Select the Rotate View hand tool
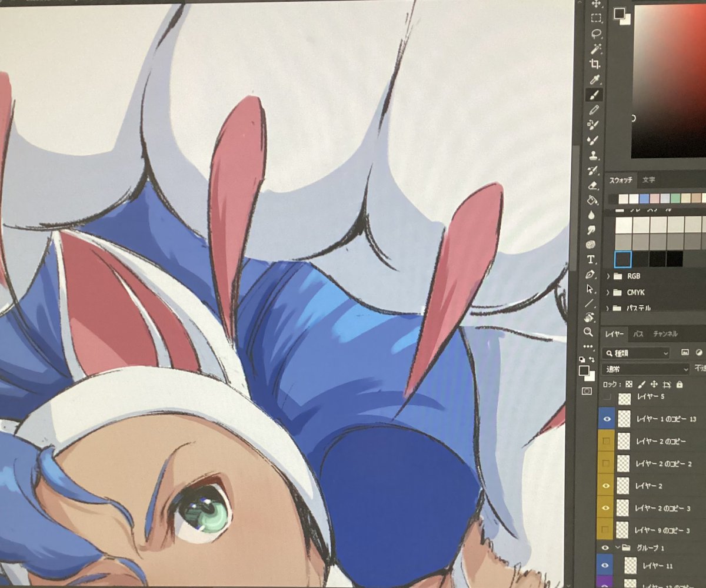 [590, 318]
